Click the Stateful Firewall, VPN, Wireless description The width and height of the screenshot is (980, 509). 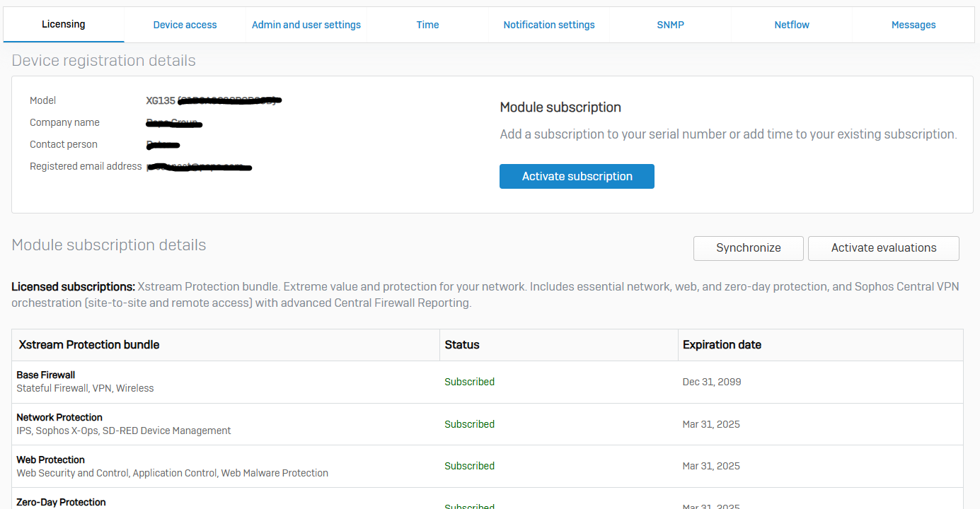coord(85,388)
